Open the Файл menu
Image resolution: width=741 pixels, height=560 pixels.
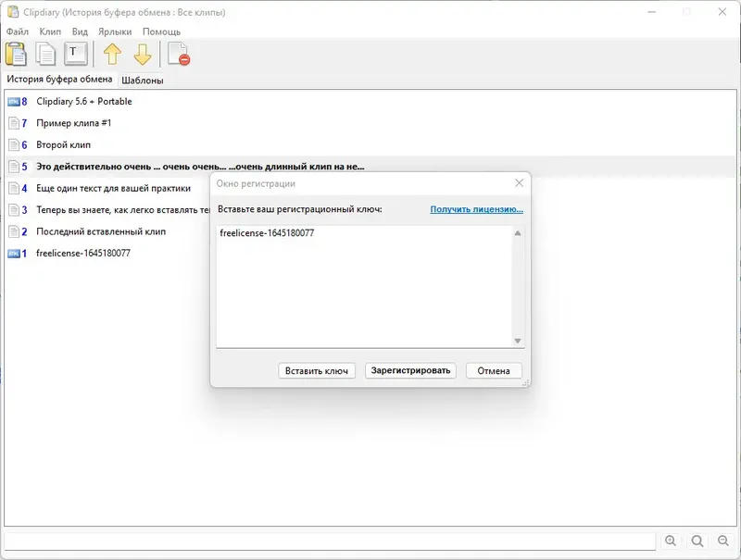coord(18,31)
